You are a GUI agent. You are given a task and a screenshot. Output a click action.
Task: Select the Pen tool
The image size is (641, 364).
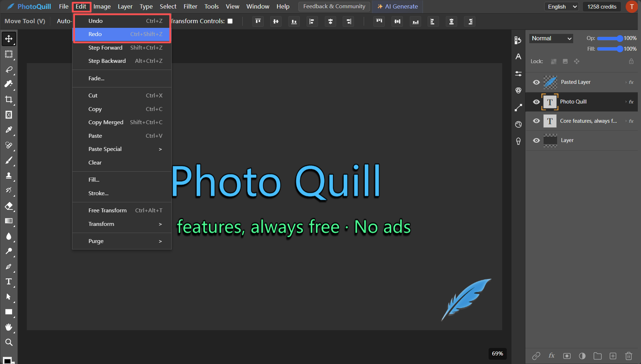coord(9,267)
